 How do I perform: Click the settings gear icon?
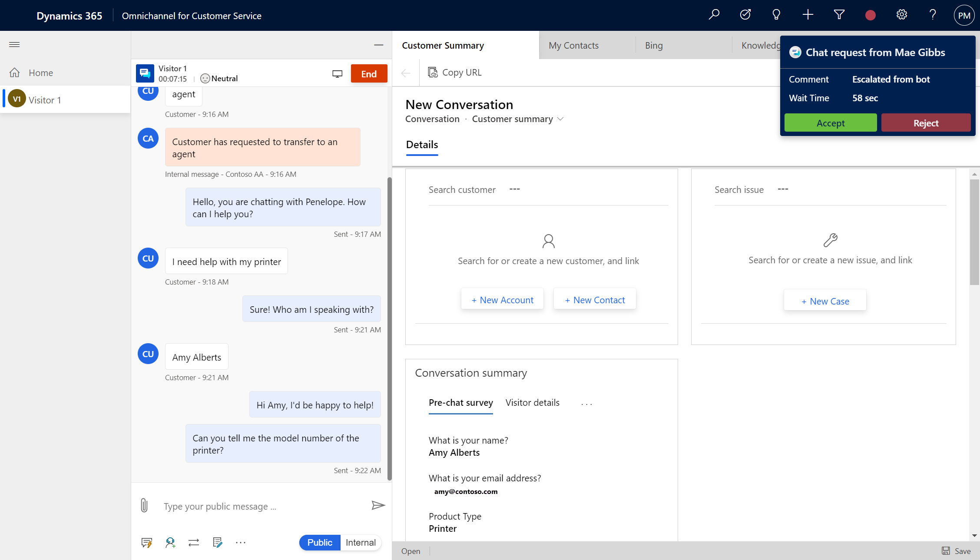click(x=902, y=15)
